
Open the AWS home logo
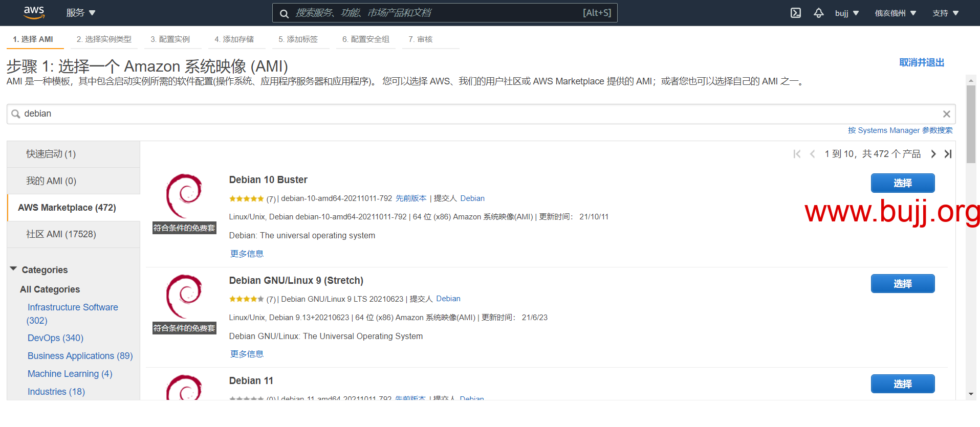tap(34, 12)
